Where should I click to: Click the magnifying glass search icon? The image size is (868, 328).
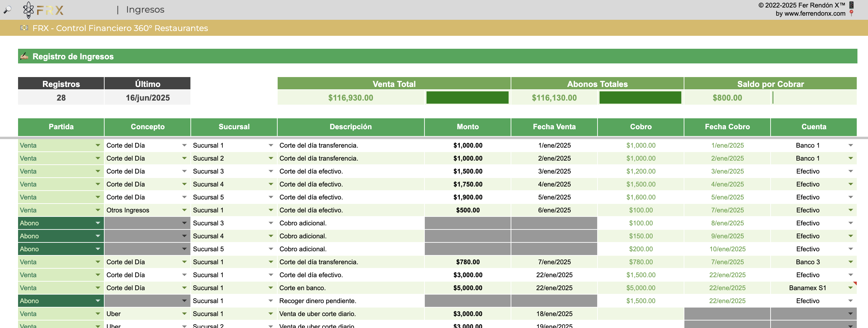click(7, 10)
